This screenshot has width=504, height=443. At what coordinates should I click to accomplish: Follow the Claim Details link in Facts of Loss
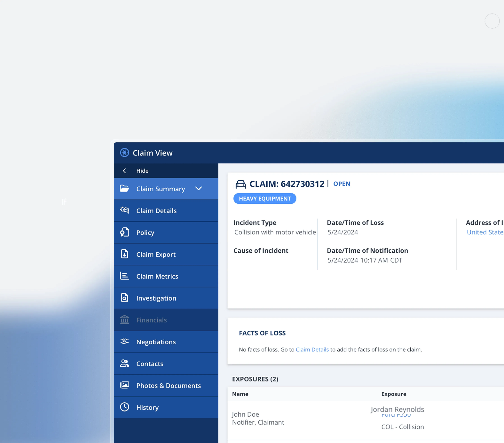[312, 350]
